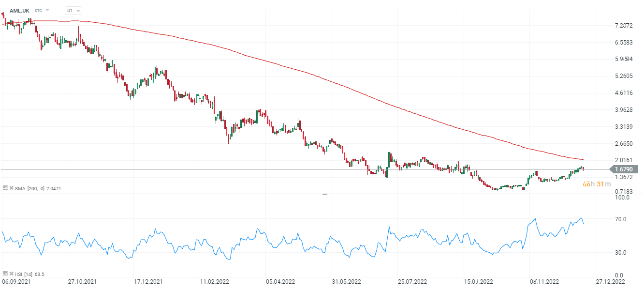Click the AML.UK symbol name
644x290 pixels.
tap(19, 10)
